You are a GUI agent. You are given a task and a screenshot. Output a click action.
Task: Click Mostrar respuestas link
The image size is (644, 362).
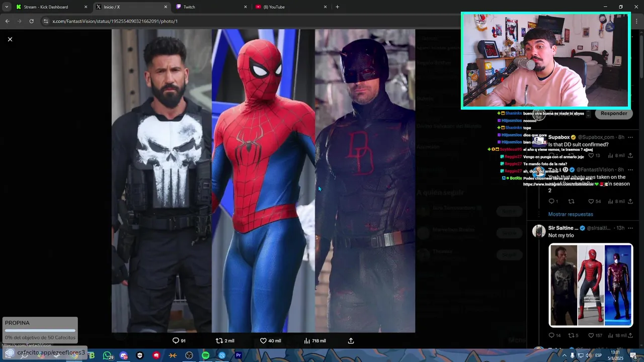[571, 214]
